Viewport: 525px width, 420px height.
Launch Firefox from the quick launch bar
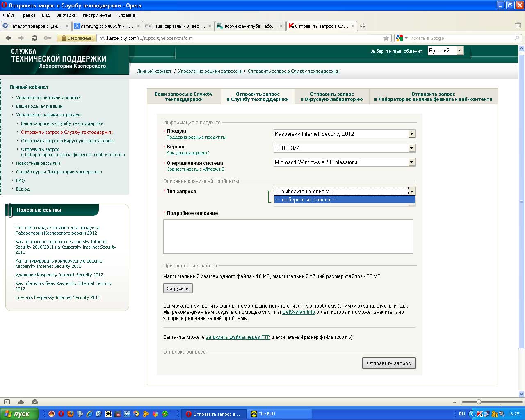[x=71, y=414]
